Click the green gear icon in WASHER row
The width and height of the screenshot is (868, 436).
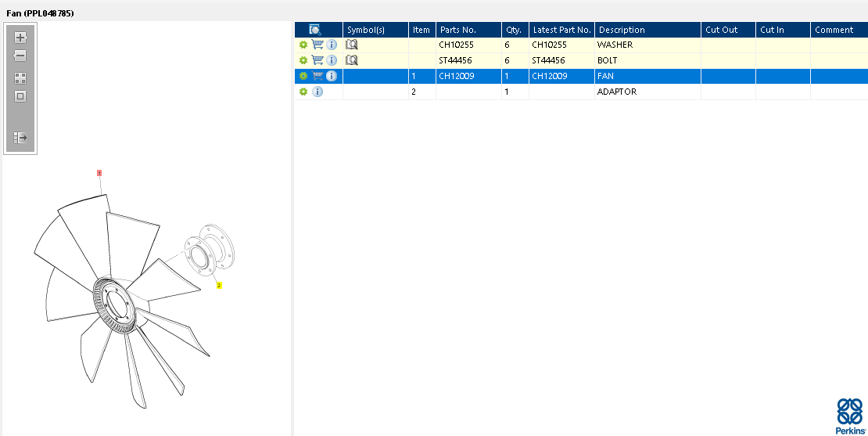[x=303, y=45]
